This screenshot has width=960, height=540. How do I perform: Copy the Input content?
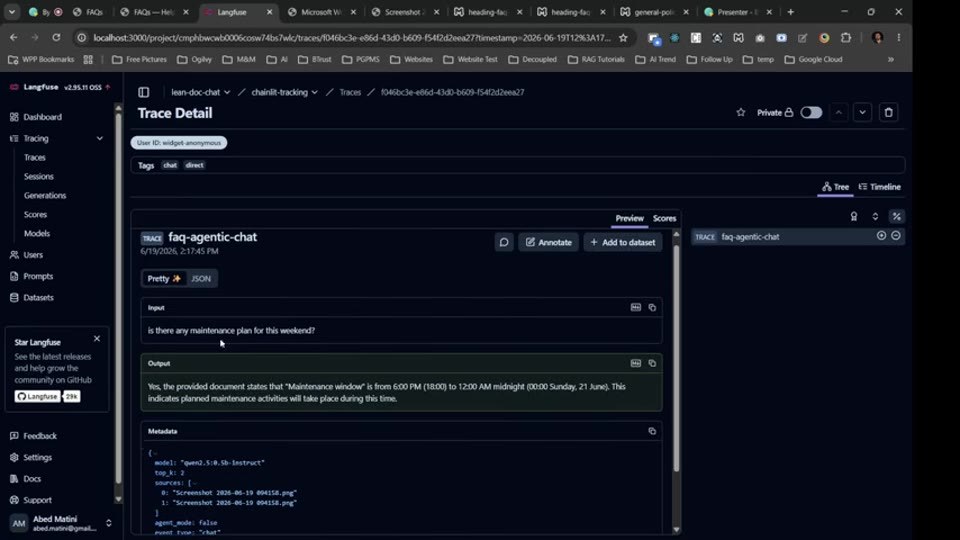(x=652, y=307)
